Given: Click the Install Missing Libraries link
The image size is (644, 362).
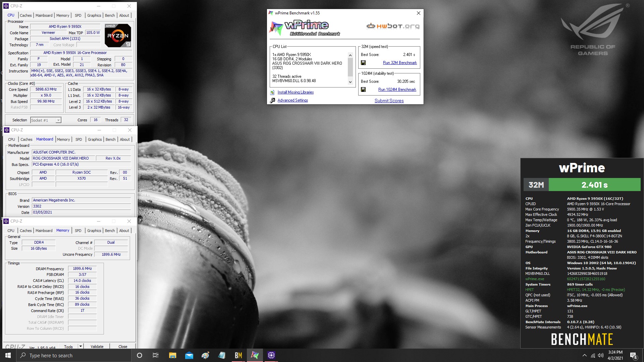Looking at the screenshot, I should coord(296,92).
